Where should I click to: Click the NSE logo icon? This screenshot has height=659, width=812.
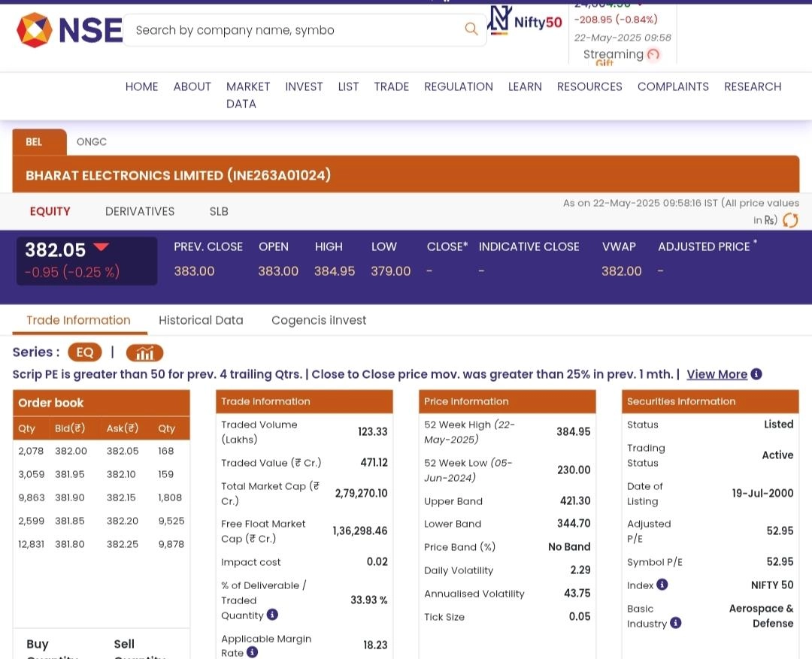click(35, 30)
